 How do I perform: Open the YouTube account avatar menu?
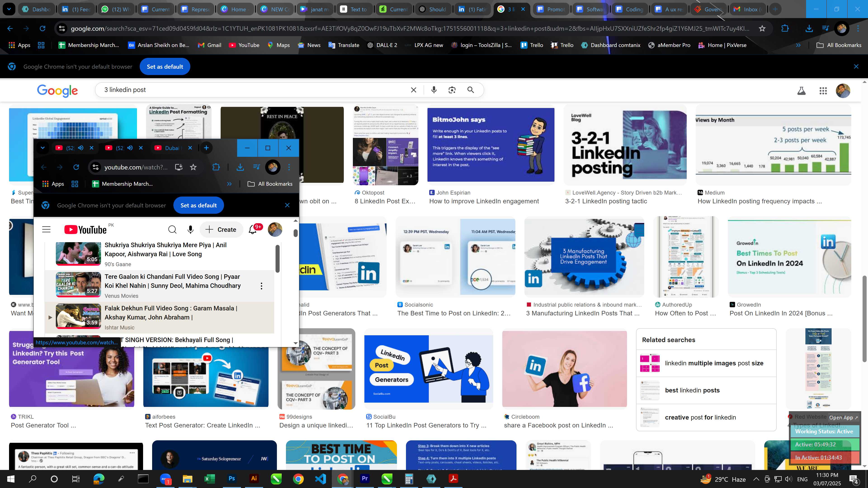tap(275, 229)
